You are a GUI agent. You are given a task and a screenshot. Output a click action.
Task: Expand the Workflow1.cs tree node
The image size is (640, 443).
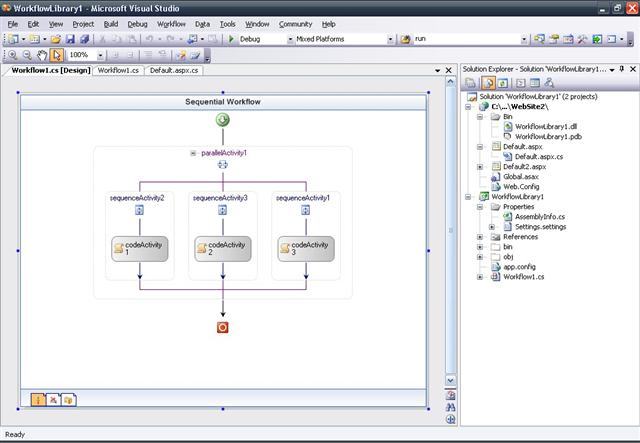coord(480,277)
